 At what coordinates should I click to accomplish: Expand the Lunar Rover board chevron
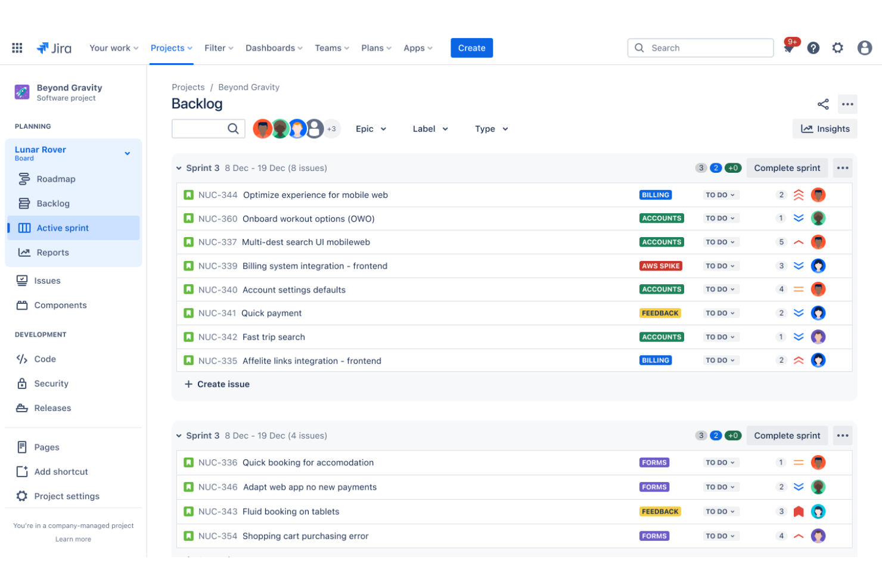(127, 154)
